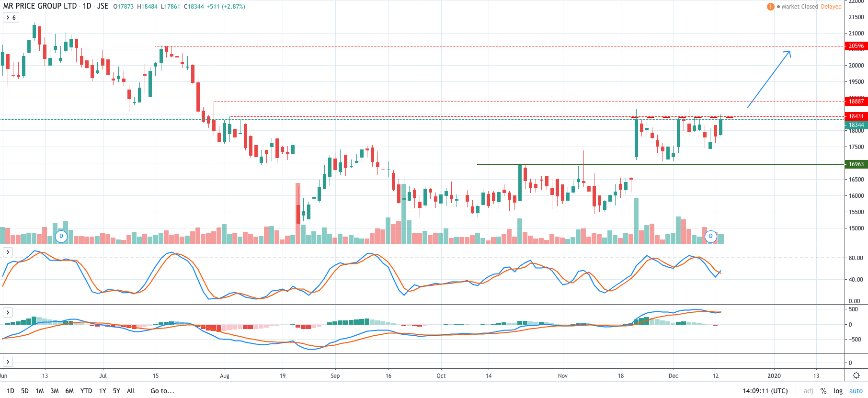Screen dimensions: 868x398
Task: Click the 20000 price scale label
Action: (x=856, y=66)
